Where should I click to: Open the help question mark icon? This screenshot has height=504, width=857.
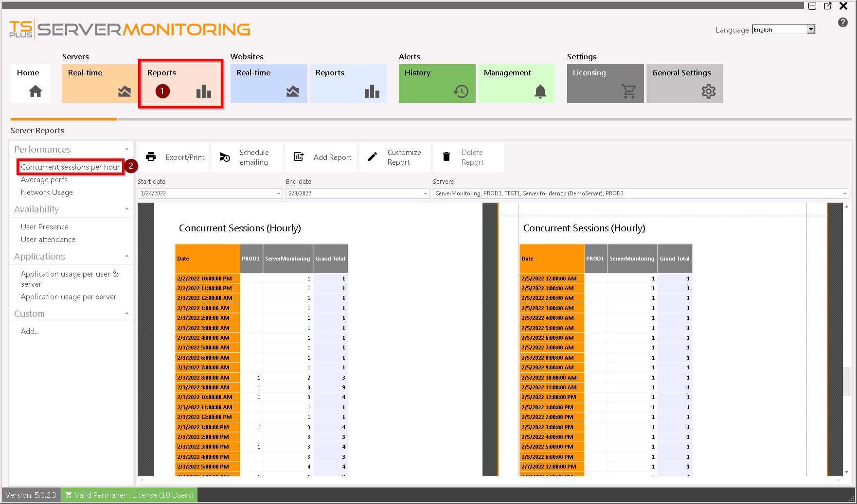(x=843, y=22)
